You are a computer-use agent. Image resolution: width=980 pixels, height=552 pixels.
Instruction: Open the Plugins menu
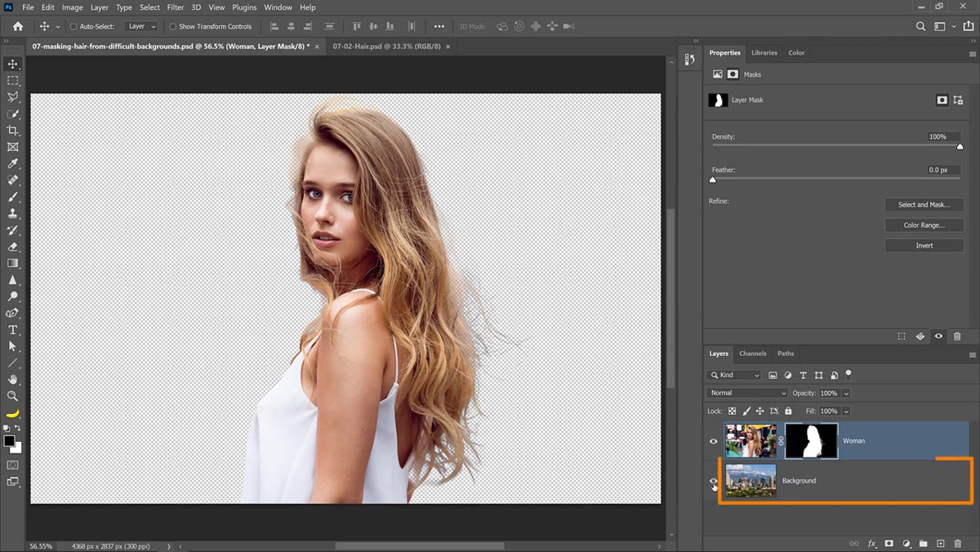pyautogui.click(x=244, y=7)
